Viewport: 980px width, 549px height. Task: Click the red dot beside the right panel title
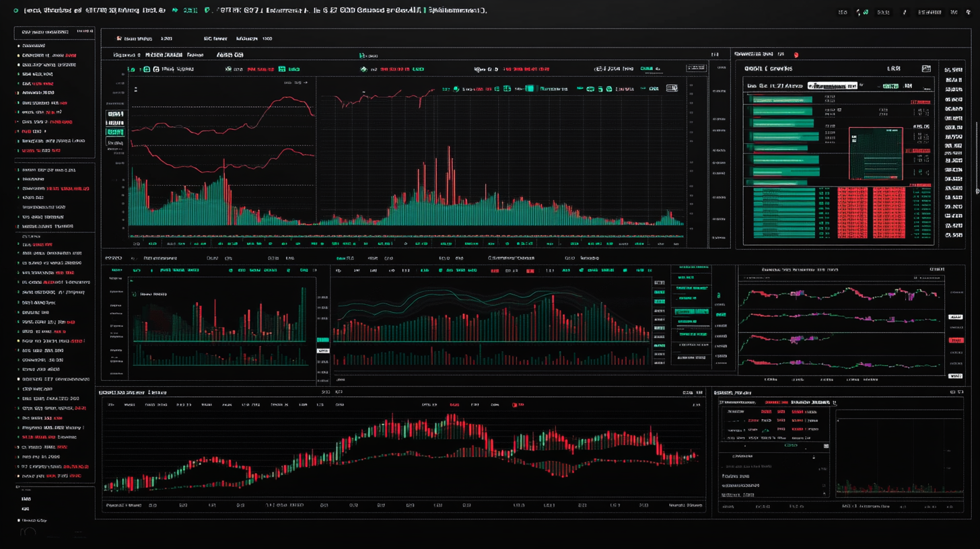coord(796,54)
